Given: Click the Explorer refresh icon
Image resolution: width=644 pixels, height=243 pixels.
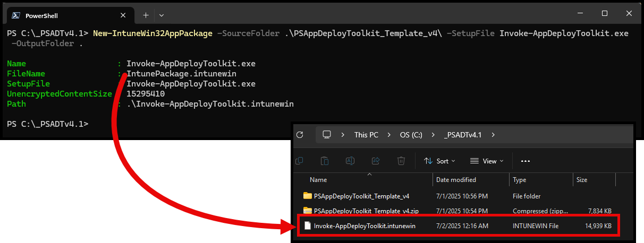Looking at the screenshot, I should [x=300, y=135].
